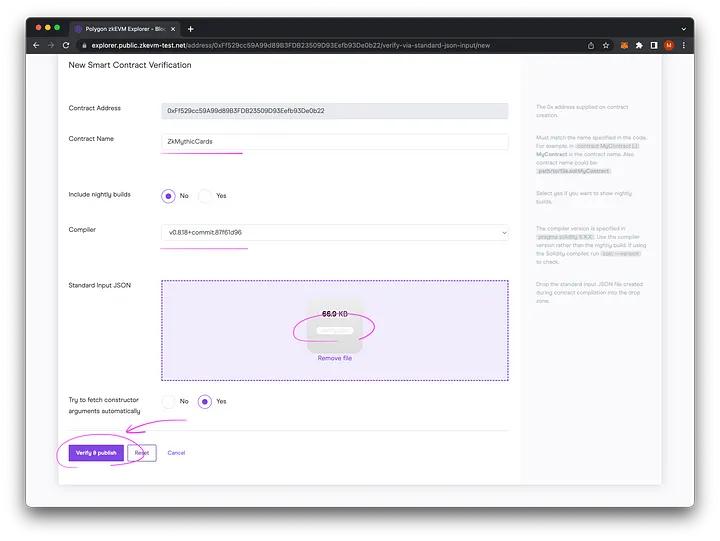
Task: Click the Compiler label
Action: (x=82, y=230)
